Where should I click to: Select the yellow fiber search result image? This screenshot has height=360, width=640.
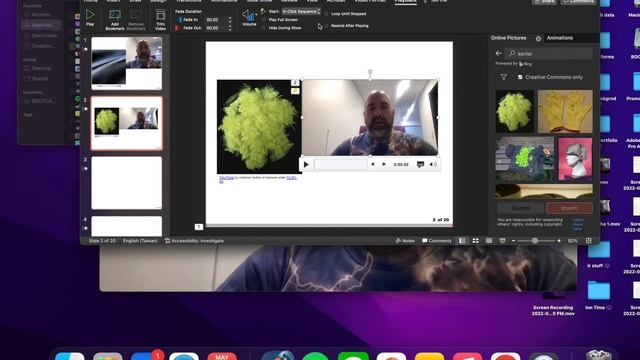515,111
